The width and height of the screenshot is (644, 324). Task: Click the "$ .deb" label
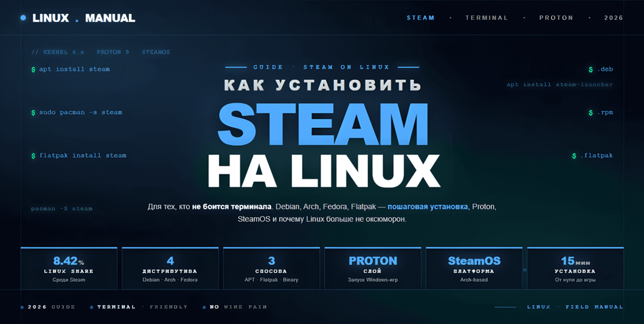(x=601, y=69)
